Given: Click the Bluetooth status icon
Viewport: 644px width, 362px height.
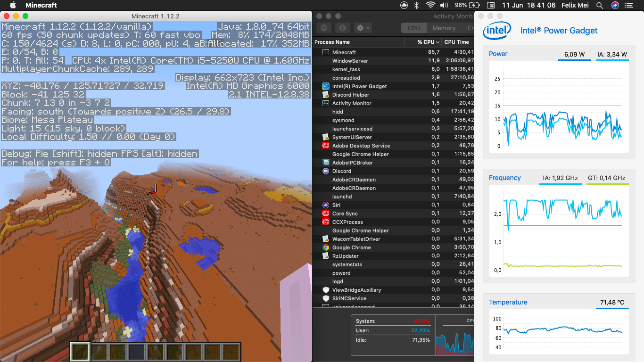Looking at the screenshot, I should pyautogui.click(x=416, y=5).
